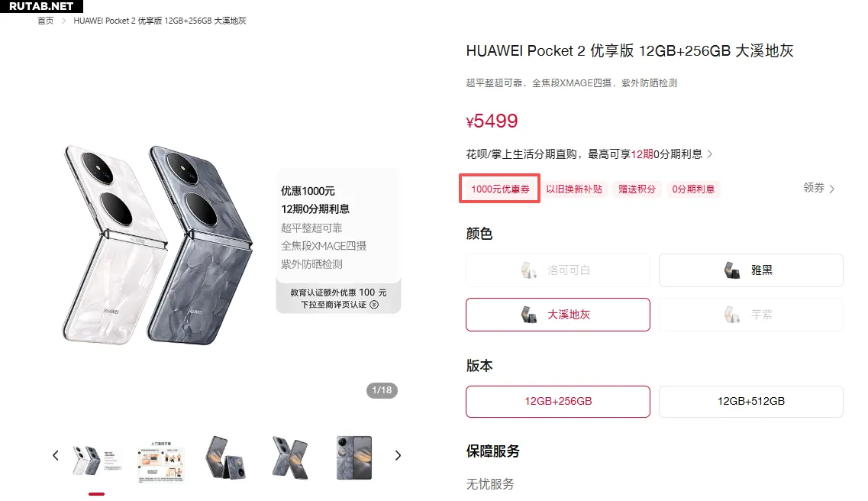The image size is (868, 501).
Task: Choose the 芋紫 color swatch option
Action: point(750,315)
